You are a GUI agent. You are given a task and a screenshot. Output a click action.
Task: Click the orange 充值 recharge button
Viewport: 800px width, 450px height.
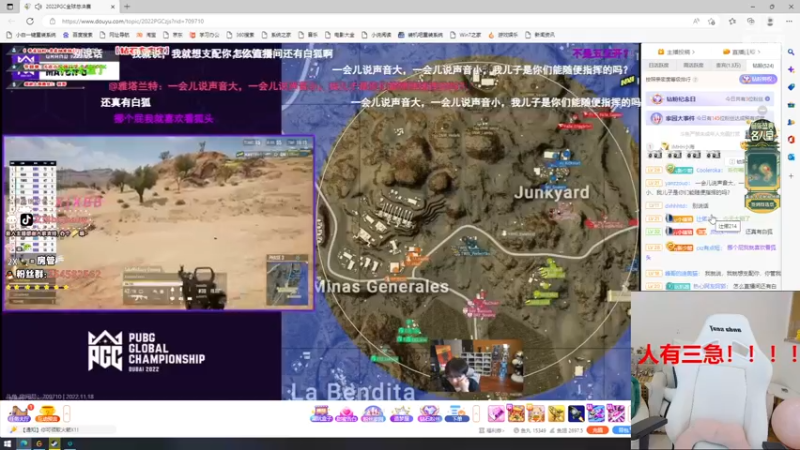[597, 431]
